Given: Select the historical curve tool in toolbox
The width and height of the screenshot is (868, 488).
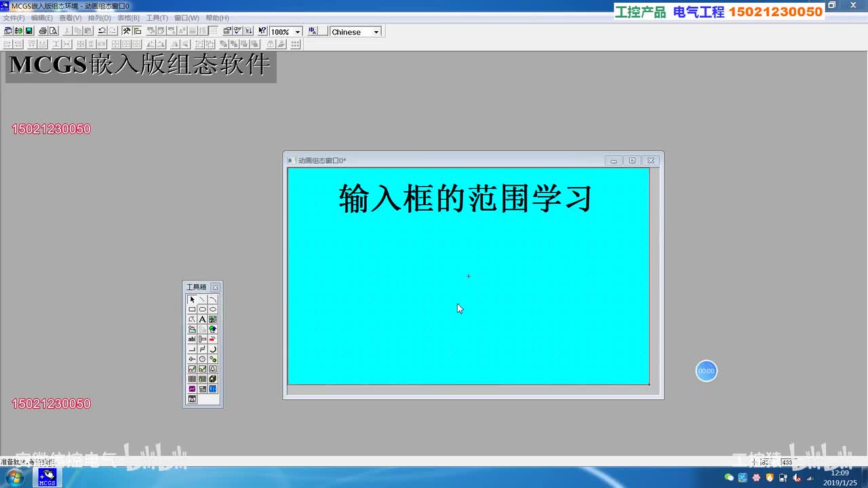Looking at the screenshot, I should [x=203, y=369].
